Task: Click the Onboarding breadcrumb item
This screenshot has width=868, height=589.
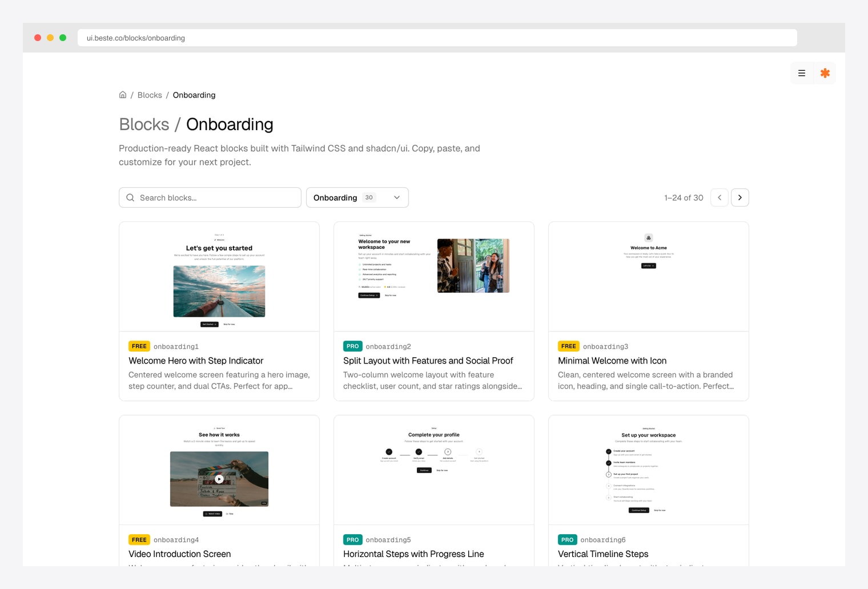Action: coord(194,95)
